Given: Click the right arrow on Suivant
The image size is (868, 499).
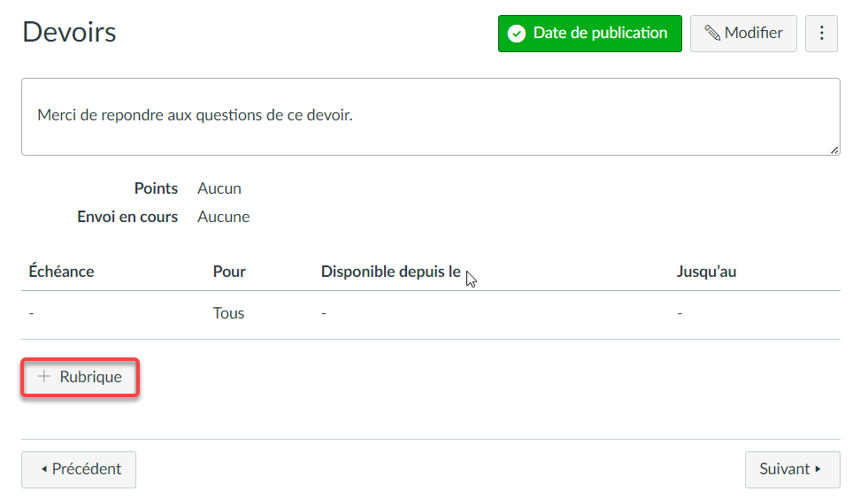Looking at the screenshot, I should pos(818,469).
